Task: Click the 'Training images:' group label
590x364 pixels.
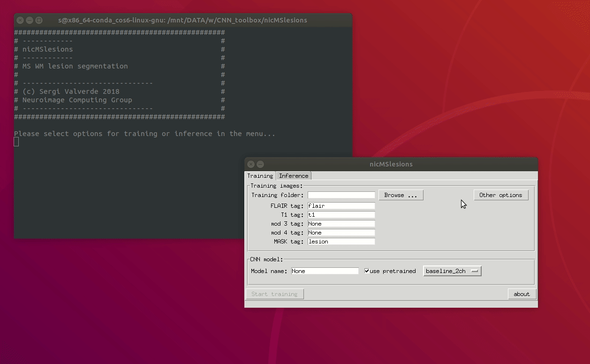Action: coord(277,186)
